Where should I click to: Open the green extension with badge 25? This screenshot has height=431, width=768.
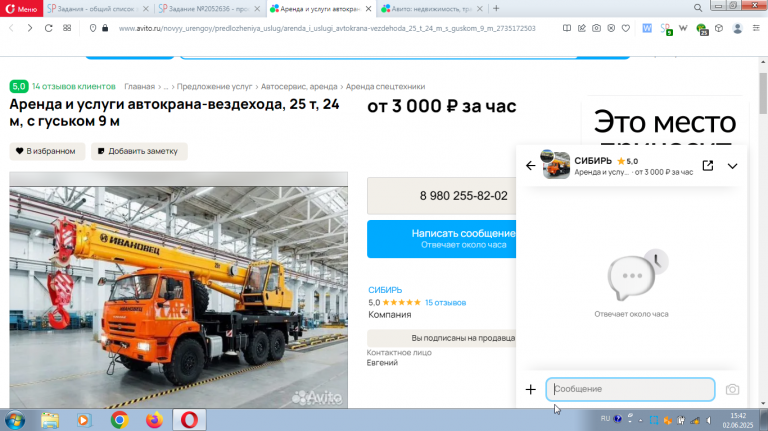coord(702,29)
